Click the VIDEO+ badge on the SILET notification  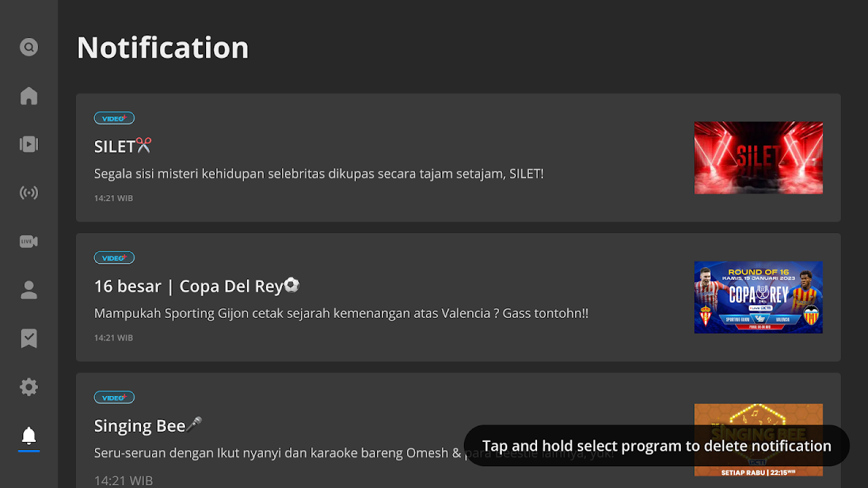tap(114, 117)
